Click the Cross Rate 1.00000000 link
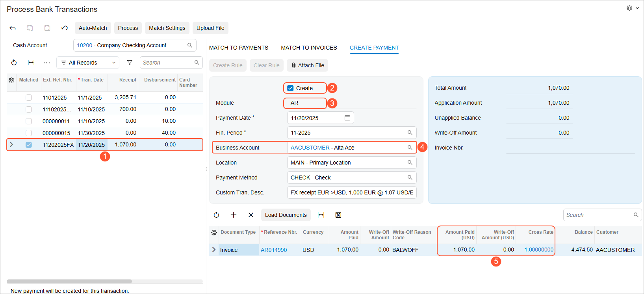Screen dimensions: 644x294 coord(539,250)
